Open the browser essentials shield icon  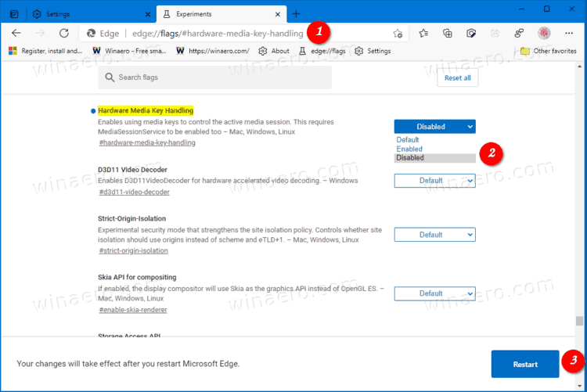[471, 34]
